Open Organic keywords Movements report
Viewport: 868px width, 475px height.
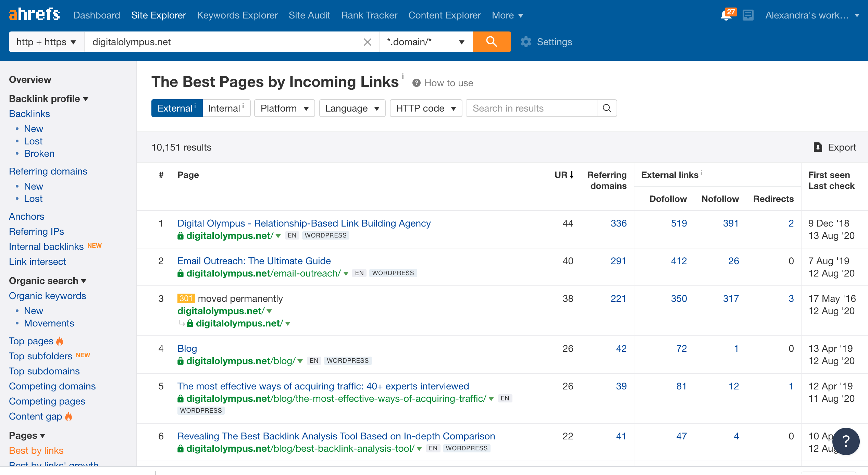49,323
